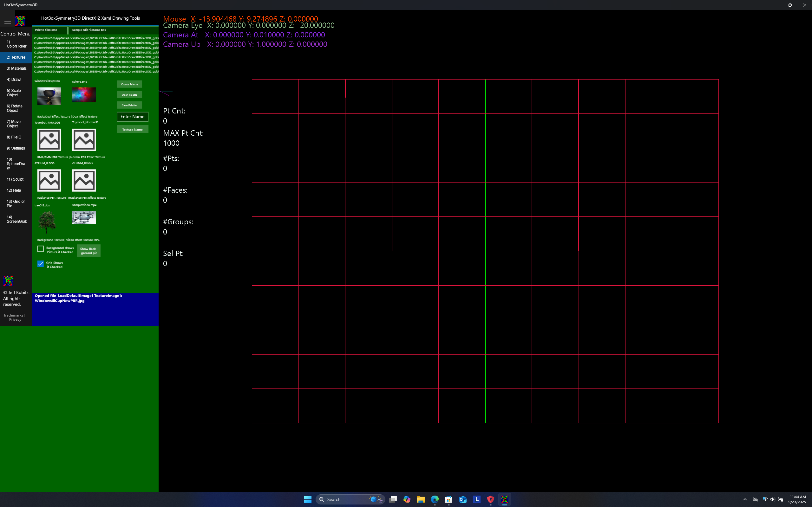Uncheck the Grid Shows if Checked box
Screen dimensions: 812x507
click(x=41, y=264)
